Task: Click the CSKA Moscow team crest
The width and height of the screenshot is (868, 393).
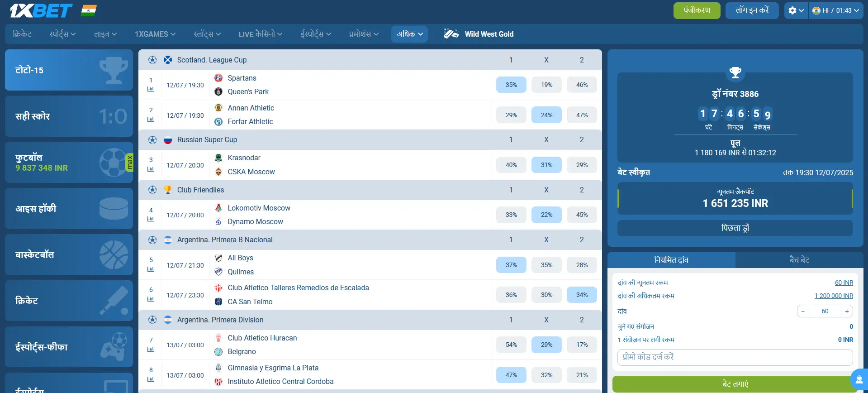Action: pyautogui.click(x=218, y=172)
